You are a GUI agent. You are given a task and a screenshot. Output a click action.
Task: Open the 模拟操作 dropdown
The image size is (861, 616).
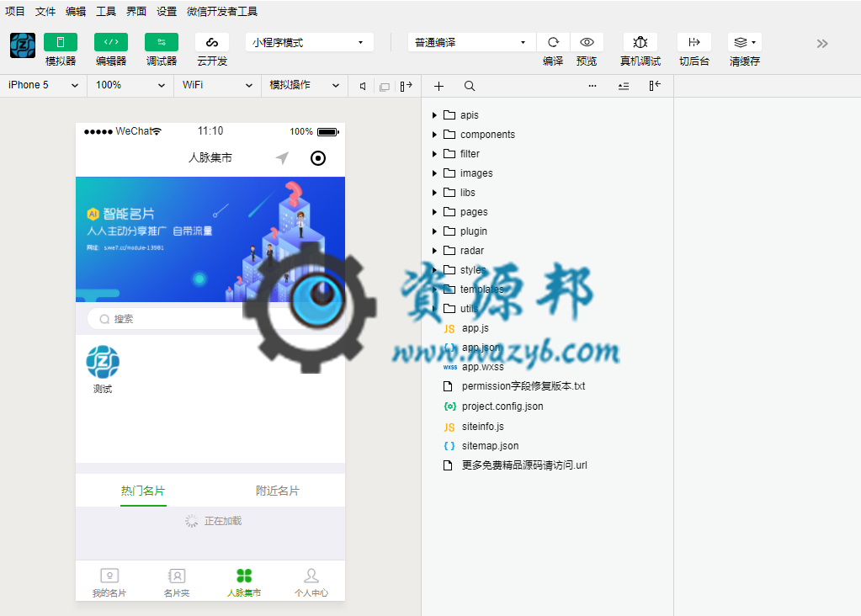point(304,85)
